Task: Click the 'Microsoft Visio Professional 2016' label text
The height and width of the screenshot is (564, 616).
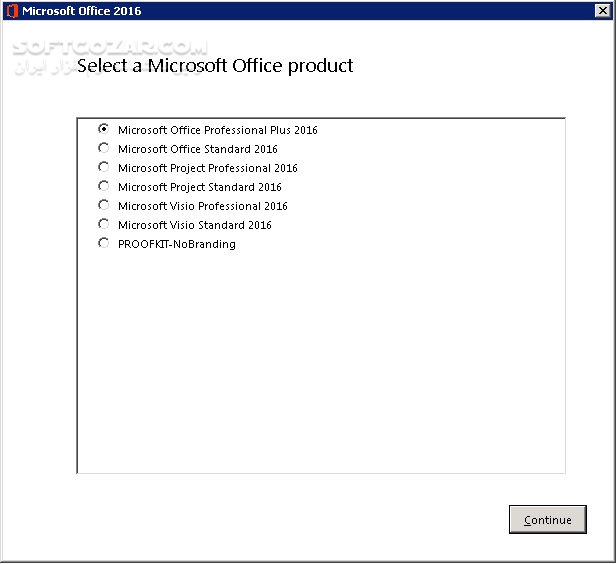Action: pyautogui.click(x=203, y=206)
